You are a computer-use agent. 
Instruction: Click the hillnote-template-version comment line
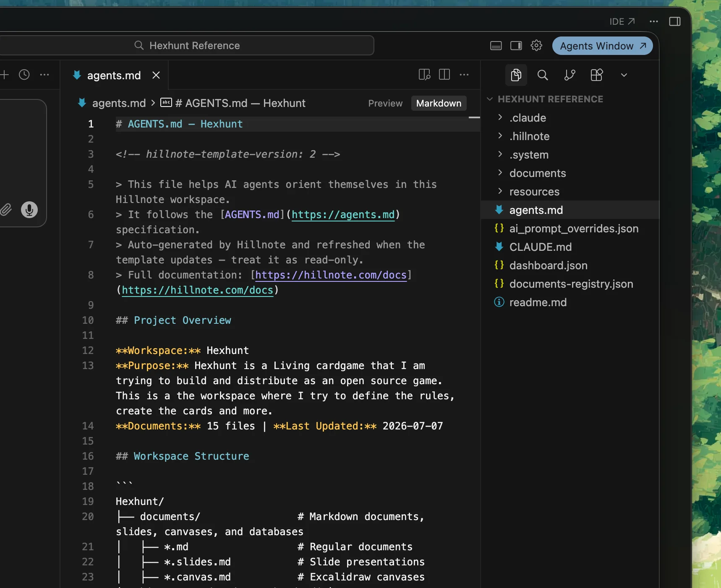coord(228,154)
